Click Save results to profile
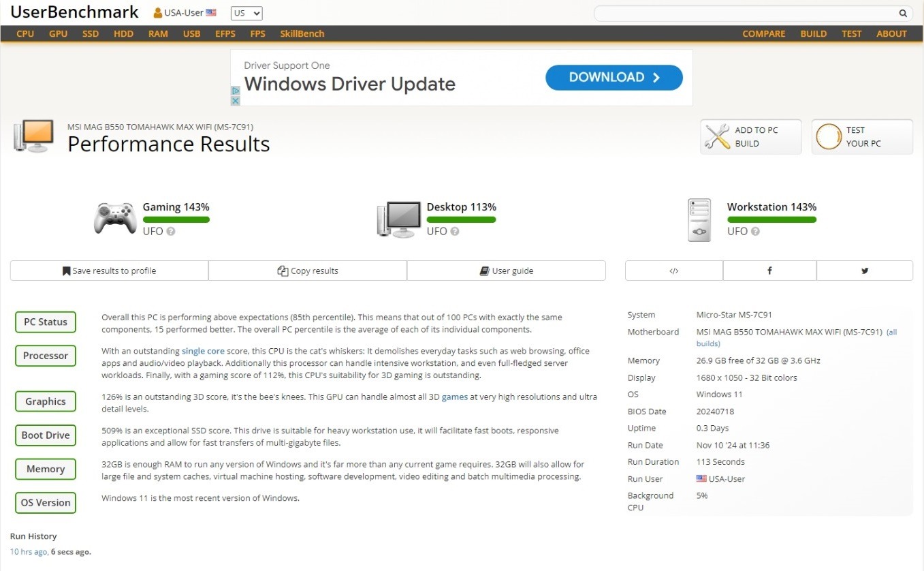924x571 pixels. tap(110, 271)
